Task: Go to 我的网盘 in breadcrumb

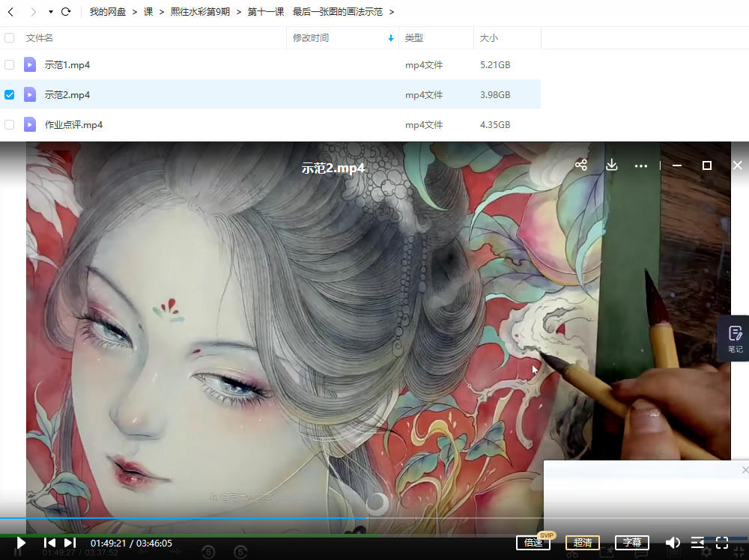Action: coord(107,12)
